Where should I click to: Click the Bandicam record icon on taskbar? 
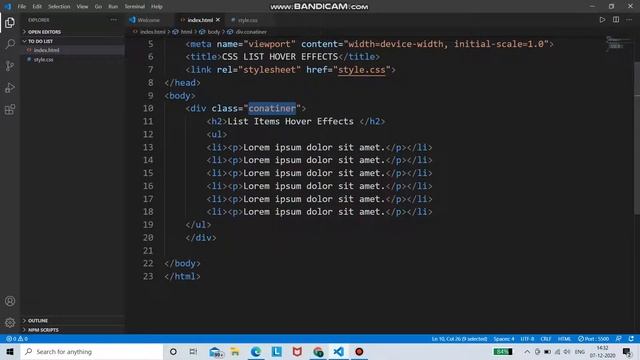pos(359,351)
